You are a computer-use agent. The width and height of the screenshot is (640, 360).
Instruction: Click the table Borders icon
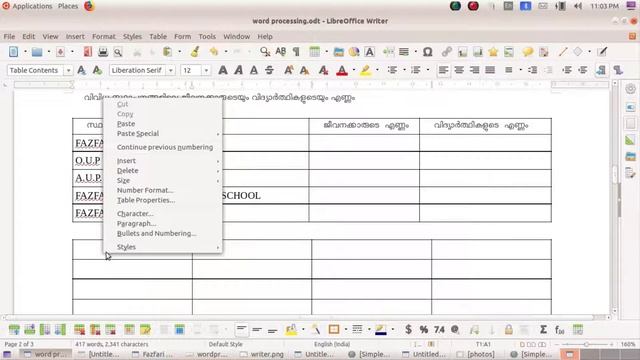coord(334,329)
